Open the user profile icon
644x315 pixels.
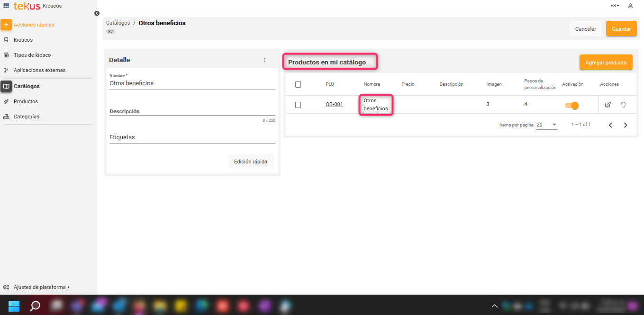tap(630, 6)
